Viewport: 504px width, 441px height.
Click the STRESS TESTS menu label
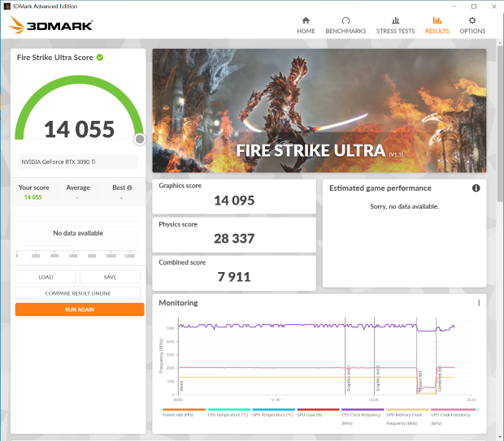click(x=395, y=31)
